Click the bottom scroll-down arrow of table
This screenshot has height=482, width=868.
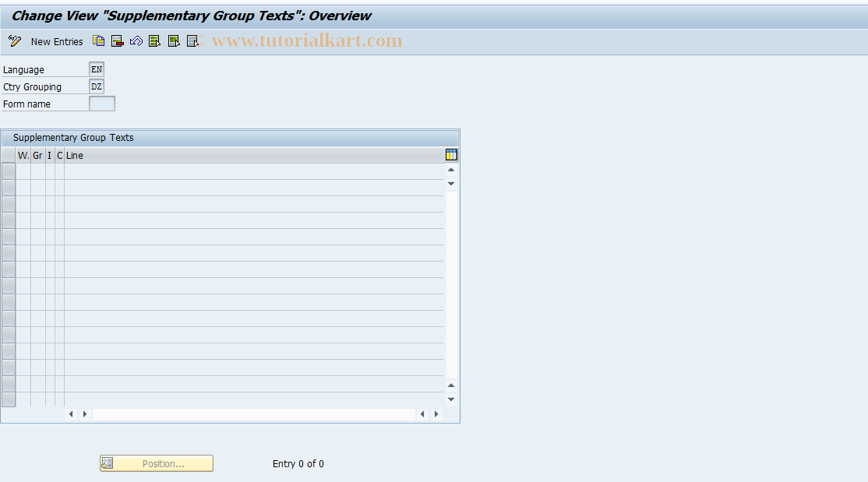point(451,399)
